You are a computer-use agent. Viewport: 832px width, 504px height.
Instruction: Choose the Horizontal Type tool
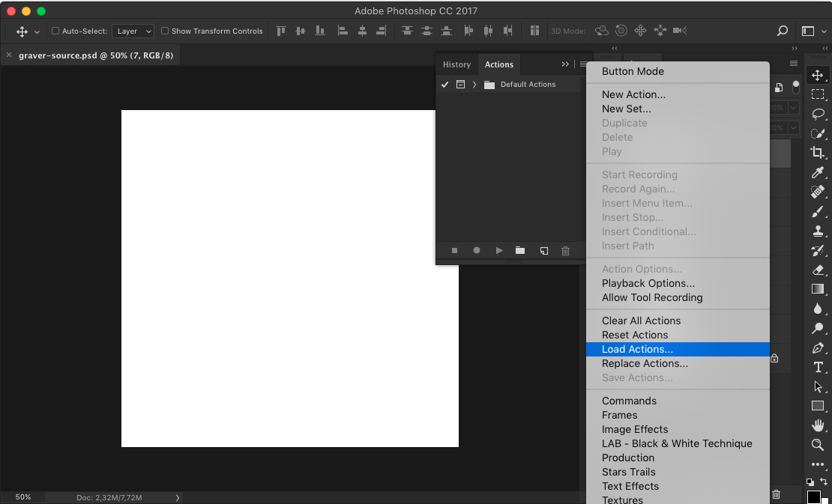(x=818, y=367)
